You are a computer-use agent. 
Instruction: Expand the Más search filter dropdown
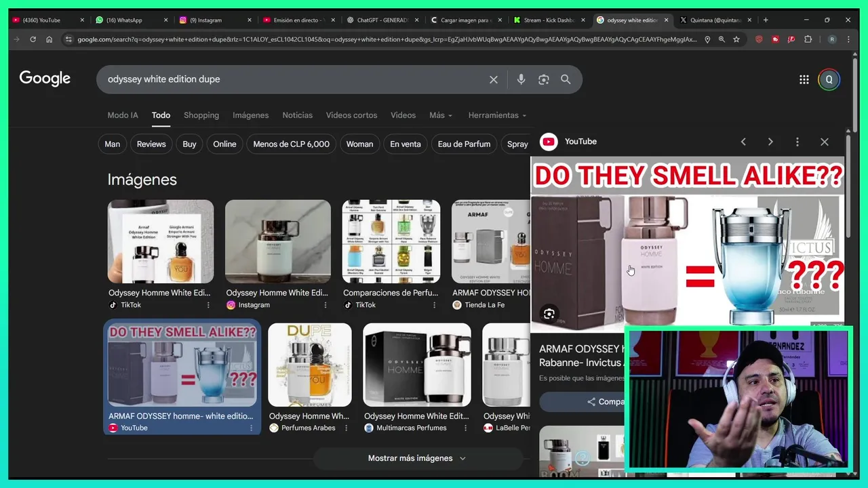pyautogui.click(x=441, y=115)
